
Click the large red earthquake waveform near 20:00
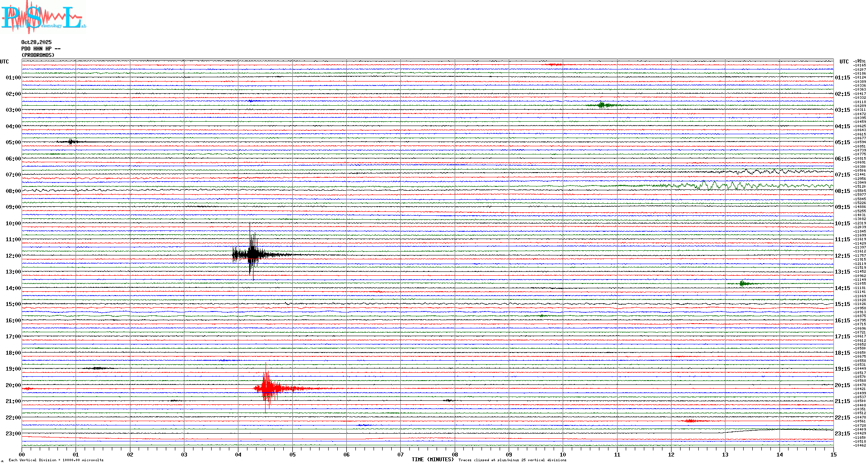268,388
